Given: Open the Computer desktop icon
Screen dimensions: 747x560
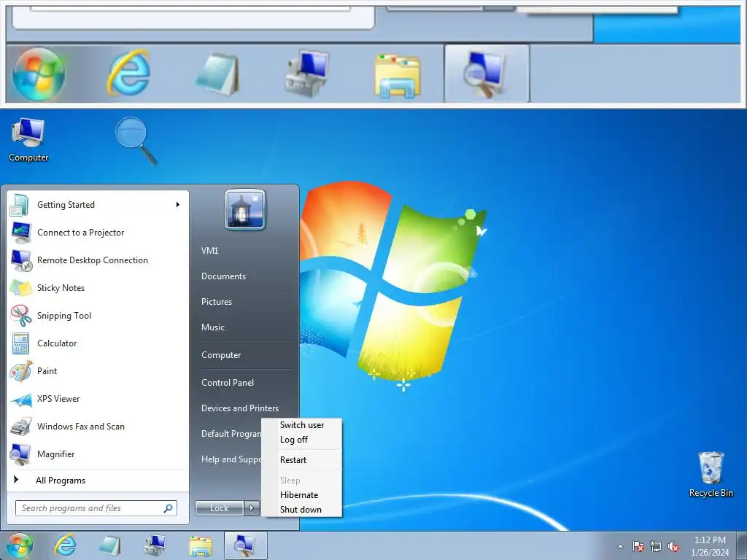Looking at the screenshot, I should coord(28,140).
